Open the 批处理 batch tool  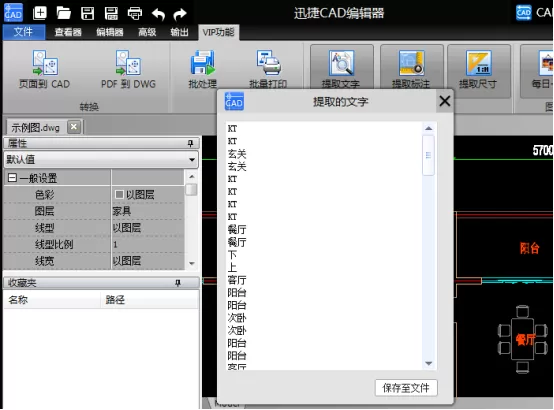pyautogui.click(x=202, y=69)
